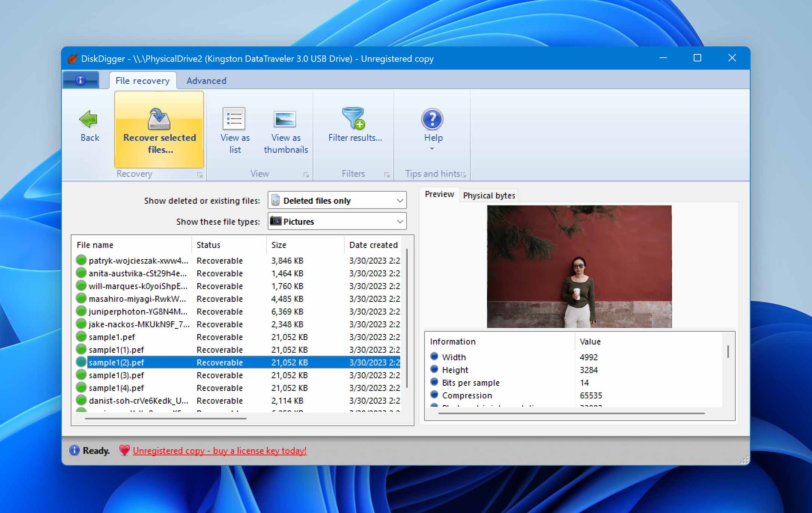Click green status dot of sample1(1).pef
The image size is (812, 513).
81,349
